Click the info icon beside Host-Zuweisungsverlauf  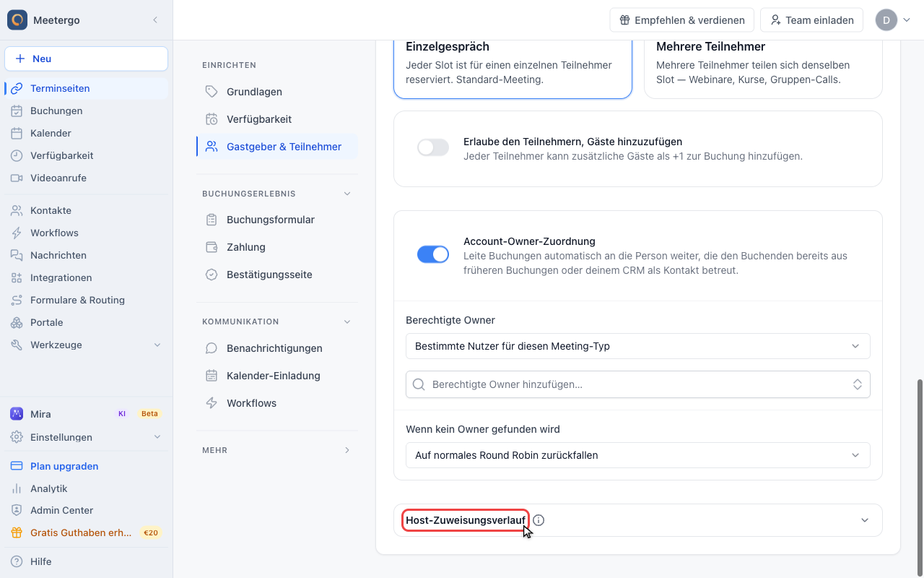pos(539,520)
